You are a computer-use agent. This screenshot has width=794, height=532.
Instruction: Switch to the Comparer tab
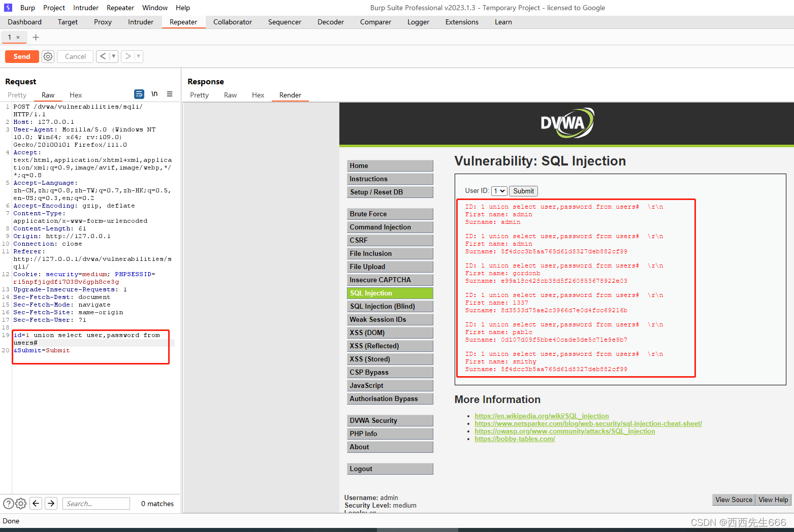coord(375,22)
